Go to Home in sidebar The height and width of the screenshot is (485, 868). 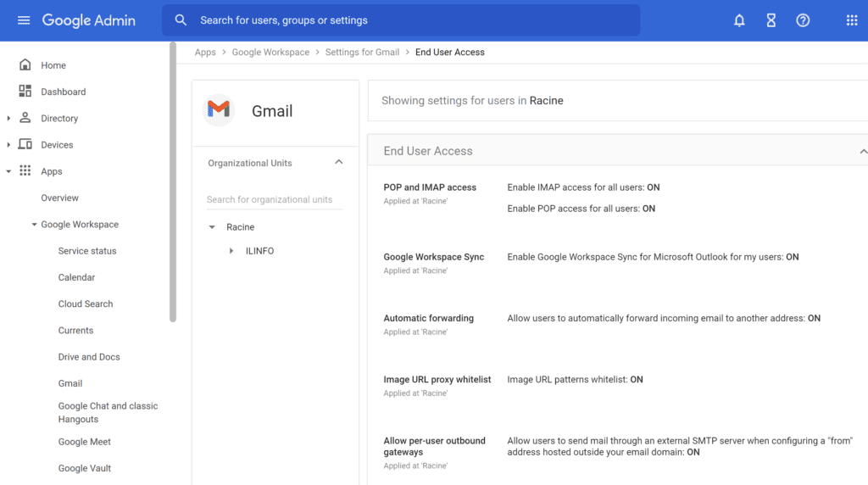click(x=53, y=65)
